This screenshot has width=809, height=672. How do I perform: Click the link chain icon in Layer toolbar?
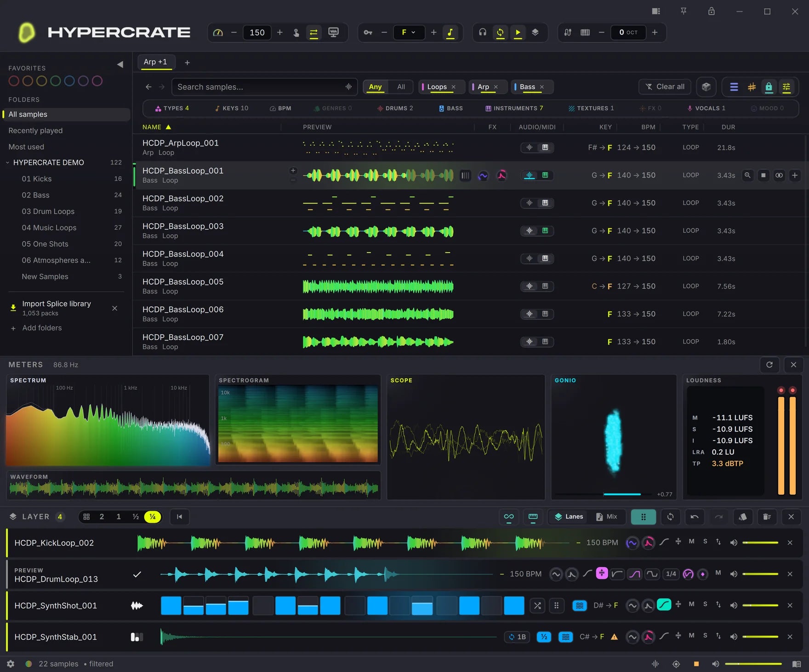(x=509, y=517)
